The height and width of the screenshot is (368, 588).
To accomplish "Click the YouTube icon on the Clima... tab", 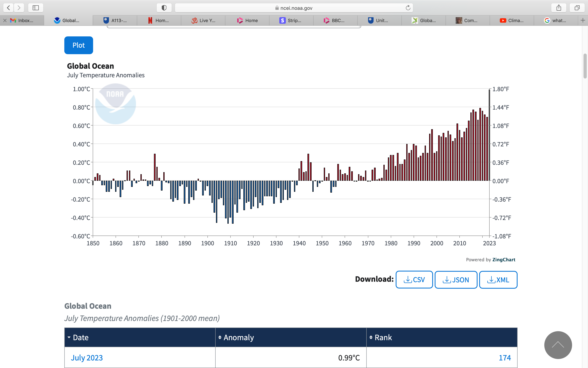I will (x=503, y=20).
